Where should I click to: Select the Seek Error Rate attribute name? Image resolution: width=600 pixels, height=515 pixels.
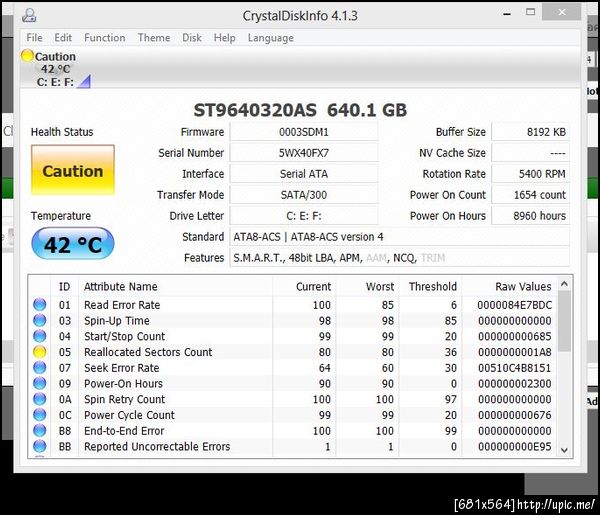pyautogui.click(x=122, y=368)
